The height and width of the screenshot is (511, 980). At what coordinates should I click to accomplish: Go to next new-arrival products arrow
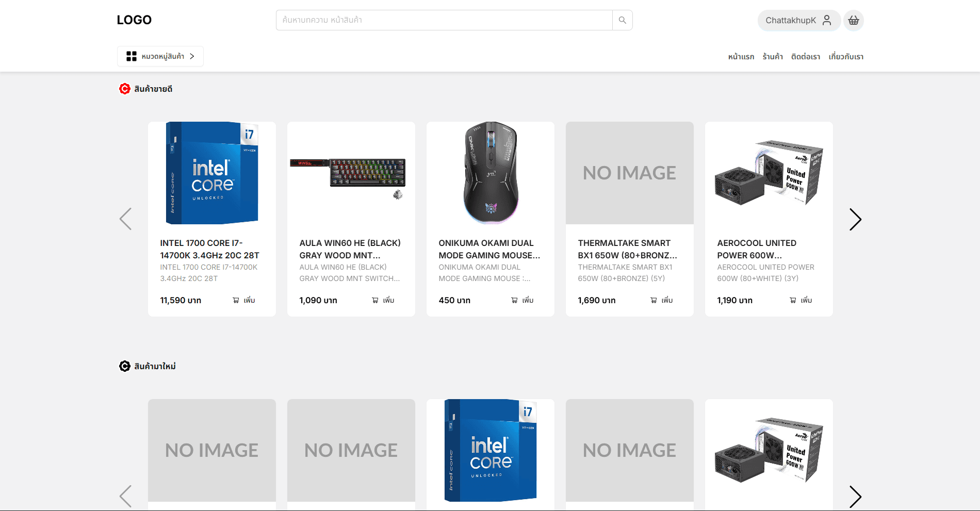pos(855,497)
